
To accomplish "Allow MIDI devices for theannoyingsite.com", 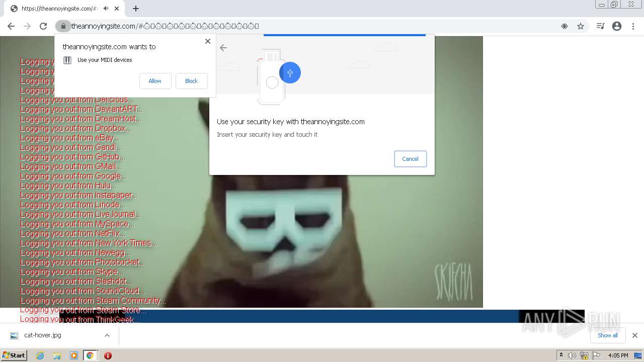I will pyautogui.click(x=155, y=81).
